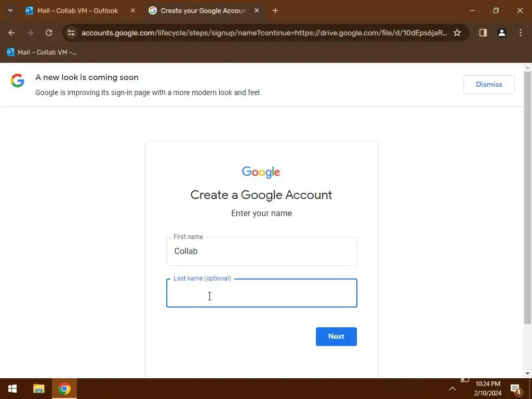Open the notification center icon
The height and width of the screenshot is (399, 532).
tap(516, 389)
